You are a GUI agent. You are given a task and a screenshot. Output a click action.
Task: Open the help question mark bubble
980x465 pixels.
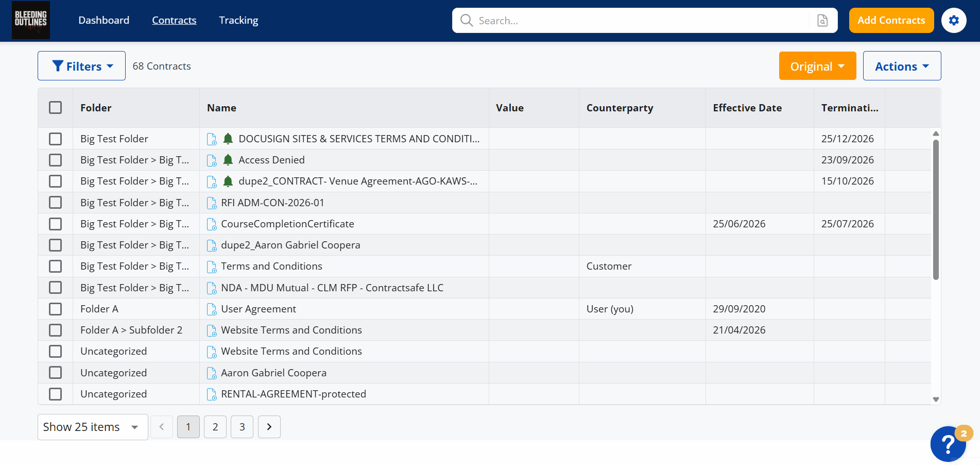948,444
